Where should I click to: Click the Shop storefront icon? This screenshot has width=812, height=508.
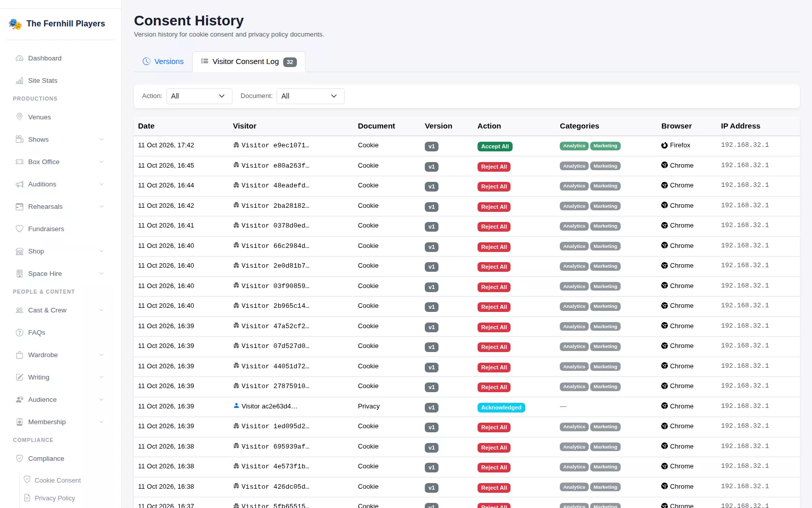pyautogui.click(x=19, y=251)
